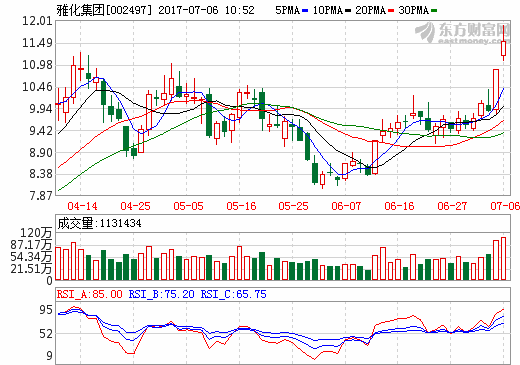Click the 04-14 date axis label
This screenshot has height=365, width=520.
pos(82,206)
